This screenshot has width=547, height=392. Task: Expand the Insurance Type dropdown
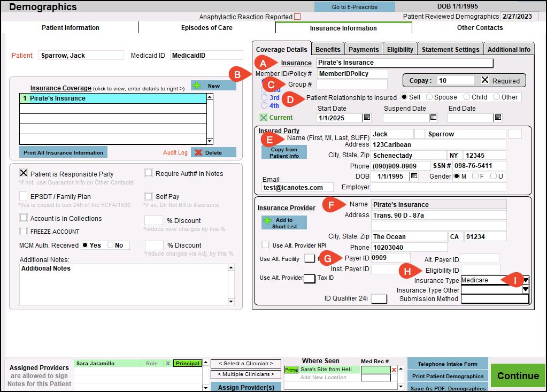coord(526,280)
